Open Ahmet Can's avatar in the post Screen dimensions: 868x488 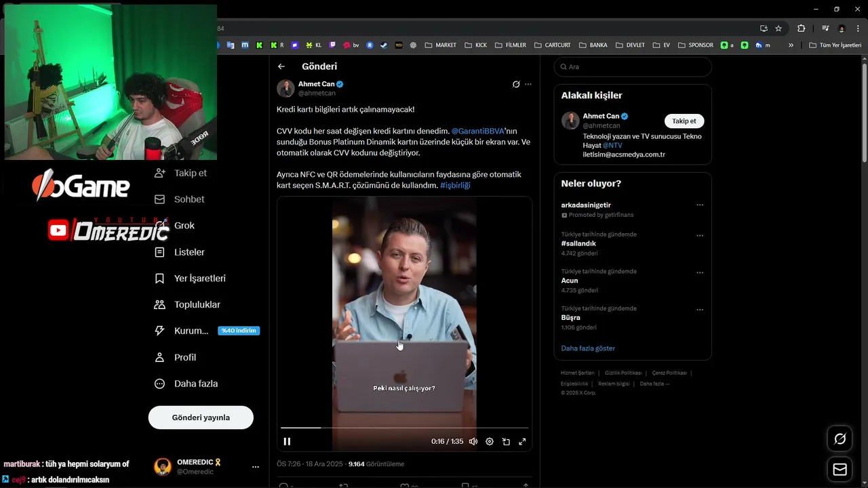click(x=285, y=88)
